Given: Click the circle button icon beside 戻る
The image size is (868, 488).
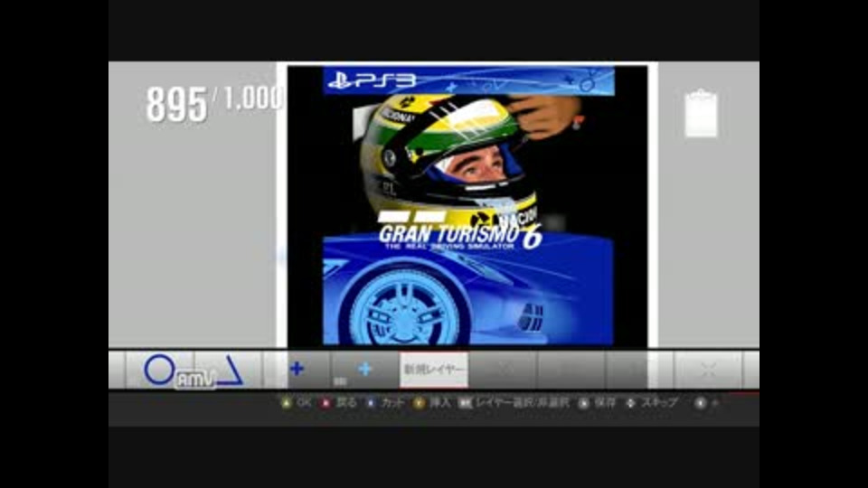Looking at the screenshot, I should 326,403.
